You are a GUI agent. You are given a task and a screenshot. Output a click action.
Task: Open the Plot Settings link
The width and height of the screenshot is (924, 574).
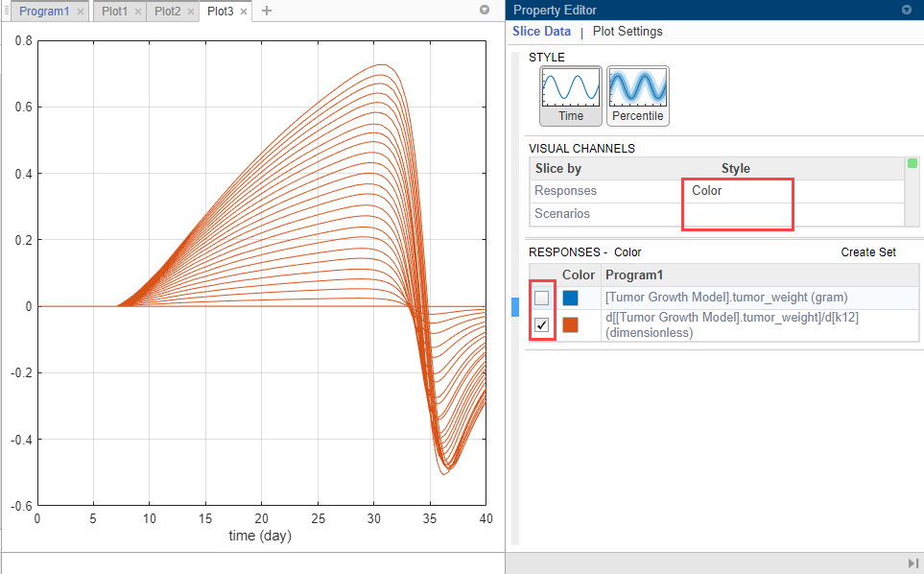pyautogui.click(x=628, y=32)
